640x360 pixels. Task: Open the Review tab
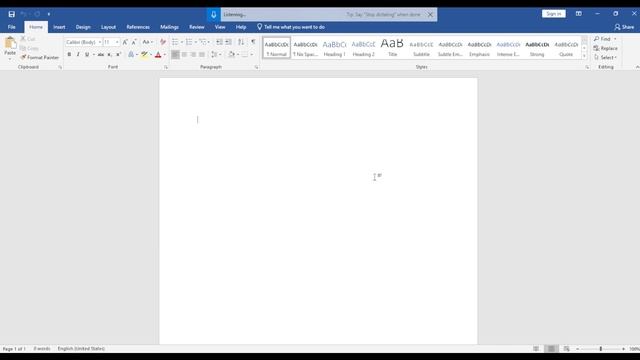(196, 27)
